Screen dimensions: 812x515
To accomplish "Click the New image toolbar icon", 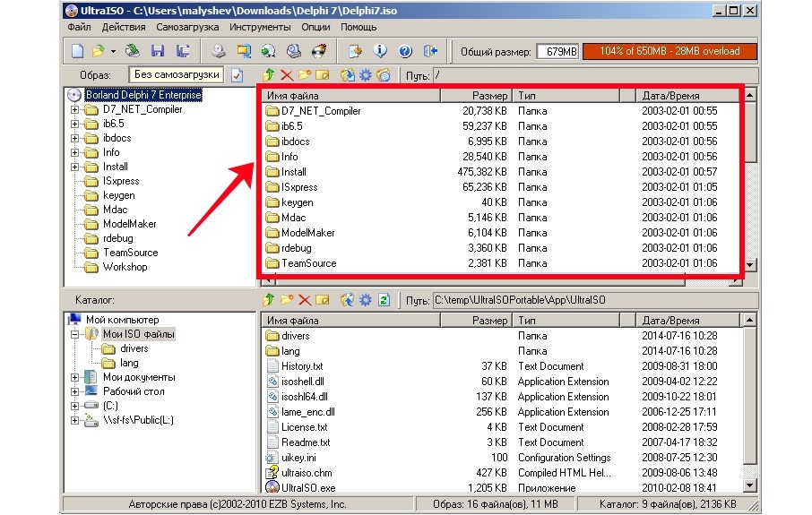I will pos(77,51).
